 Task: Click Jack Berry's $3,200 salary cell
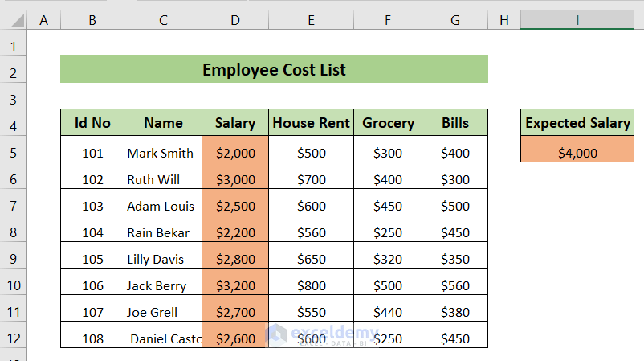pos(235,285)
